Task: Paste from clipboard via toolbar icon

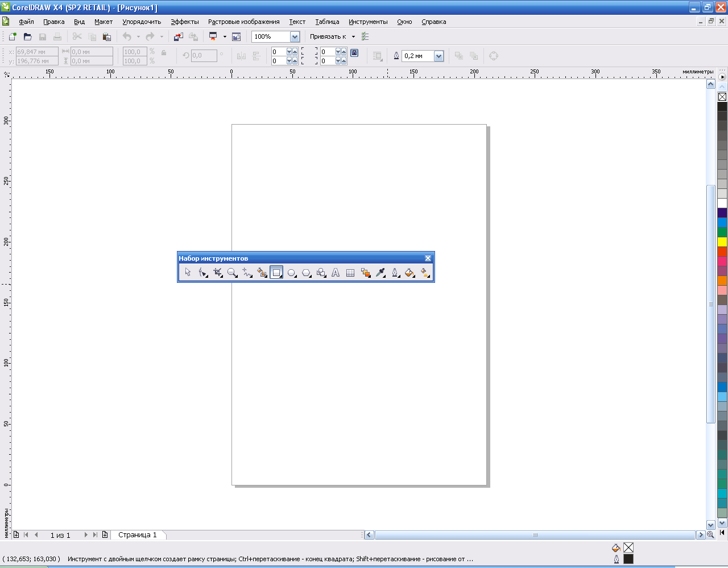Action: point(106,36)
